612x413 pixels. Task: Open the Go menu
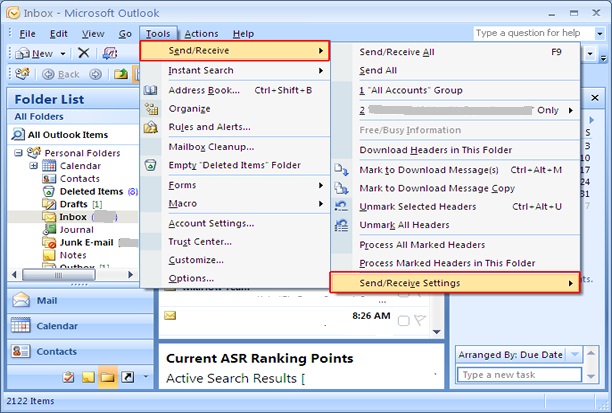(125, 34)
